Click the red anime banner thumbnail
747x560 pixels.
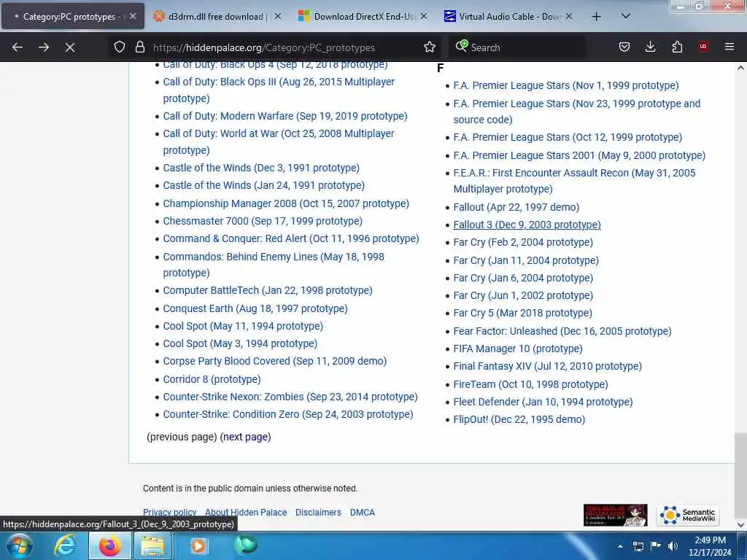click(615, 515)
